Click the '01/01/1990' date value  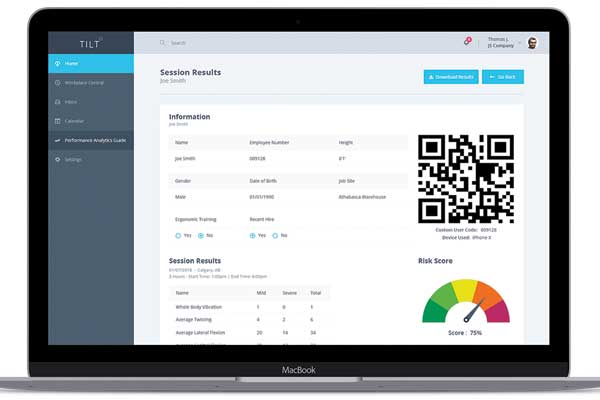[261, 197]
